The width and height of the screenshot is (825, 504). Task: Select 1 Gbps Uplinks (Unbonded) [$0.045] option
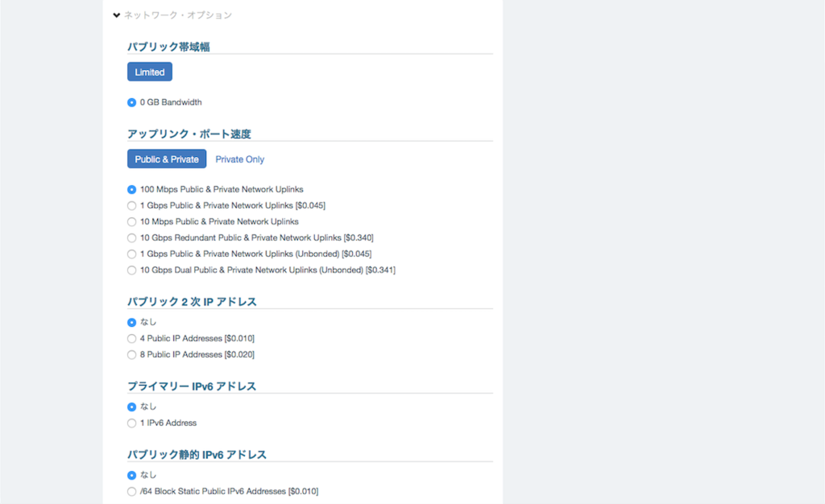(x=131, y=254)
